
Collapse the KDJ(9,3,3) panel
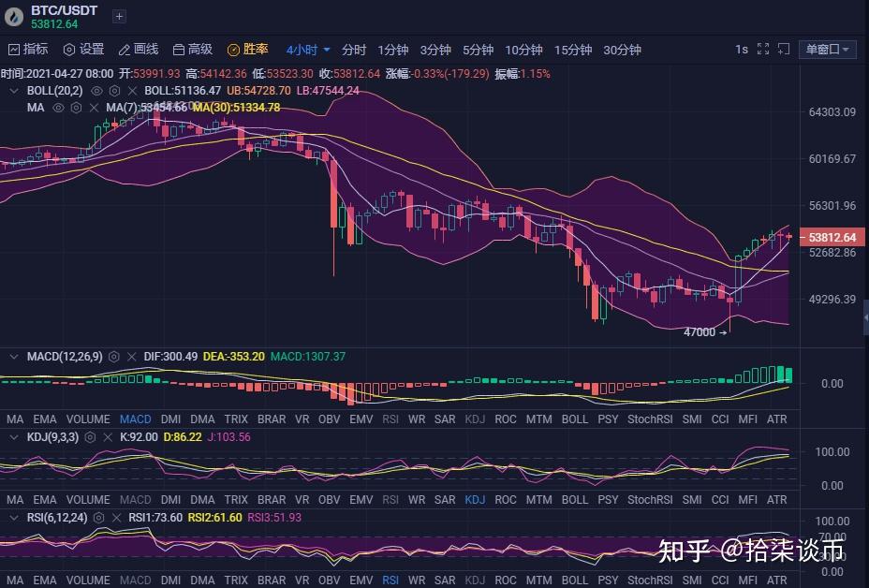click(14, 436)
